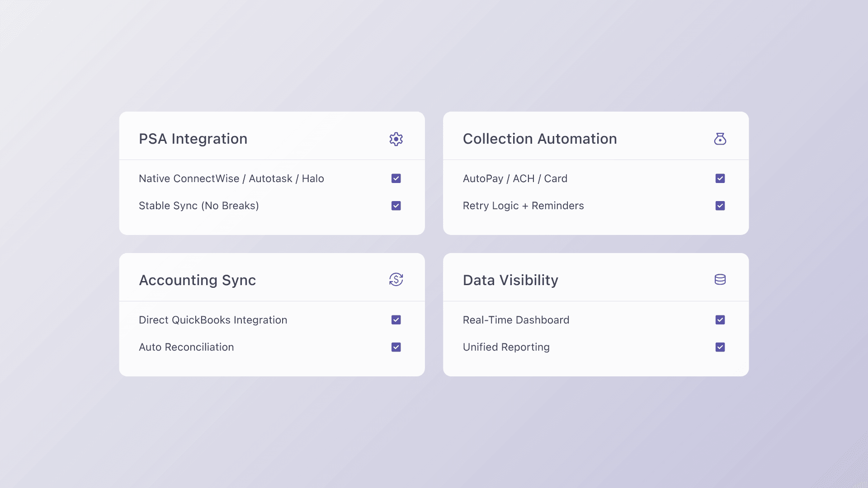Click the PSA Integration heading
This screenshot has width=868, height=488.
pyautogui.click(x=193, y=139)
